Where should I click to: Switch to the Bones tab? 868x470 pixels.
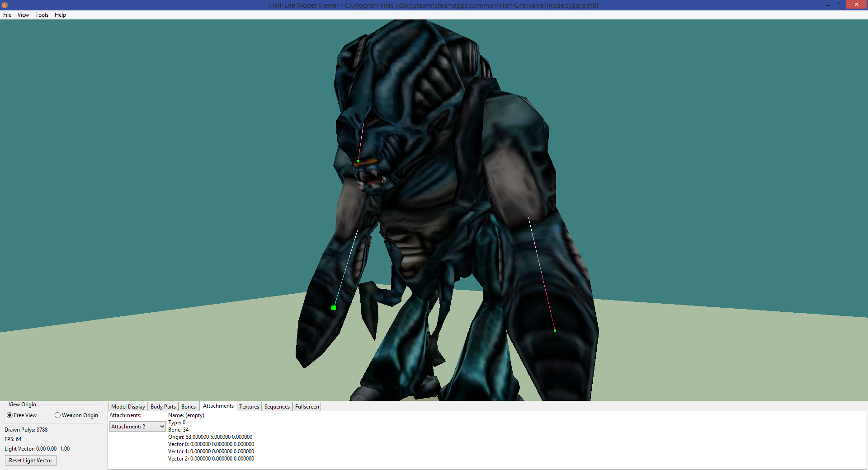[x=189, y=407]
